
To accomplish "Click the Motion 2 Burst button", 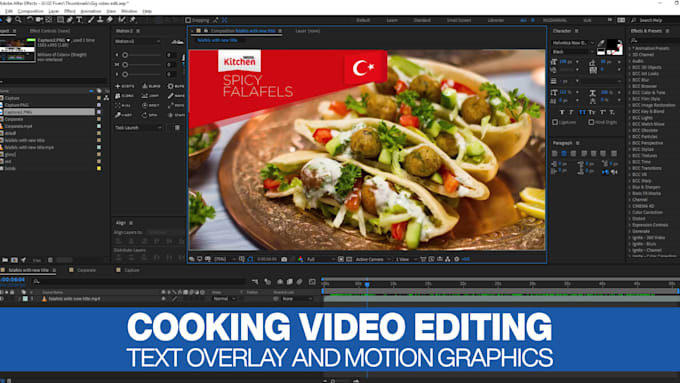I will pyautogui.click(x=176, y=86).
